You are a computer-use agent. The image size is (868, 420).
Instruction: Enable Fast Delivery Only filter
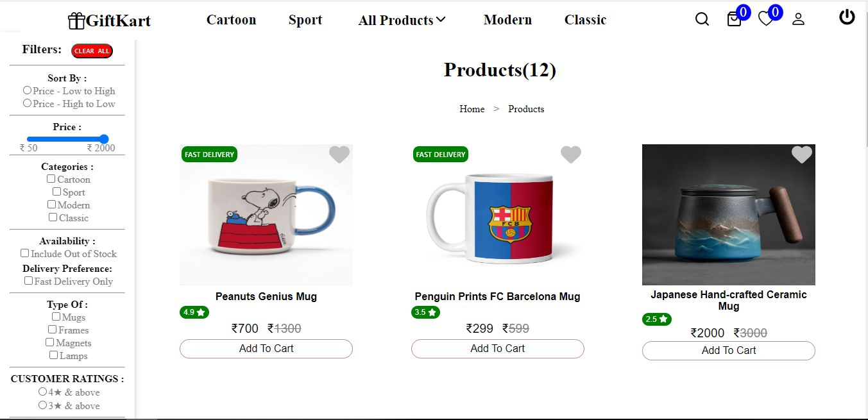28,280
